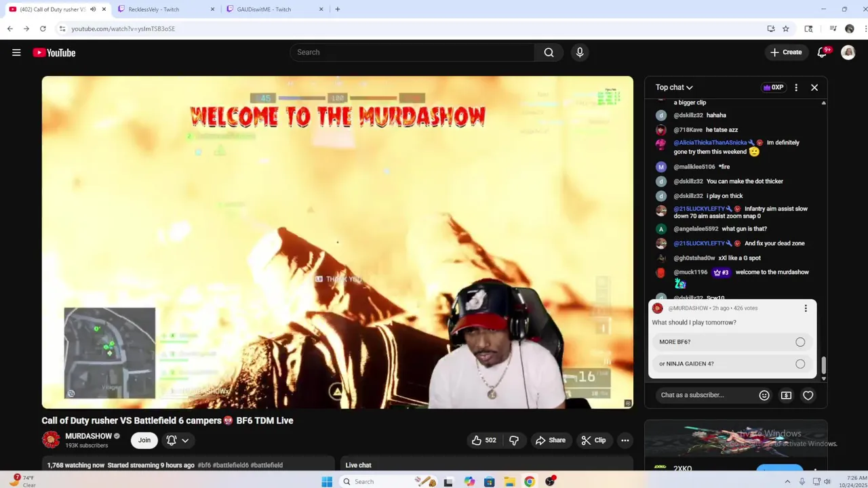The image size is (868, 488).
Task: Open live chat options three dots
Action: coord(796,87)
